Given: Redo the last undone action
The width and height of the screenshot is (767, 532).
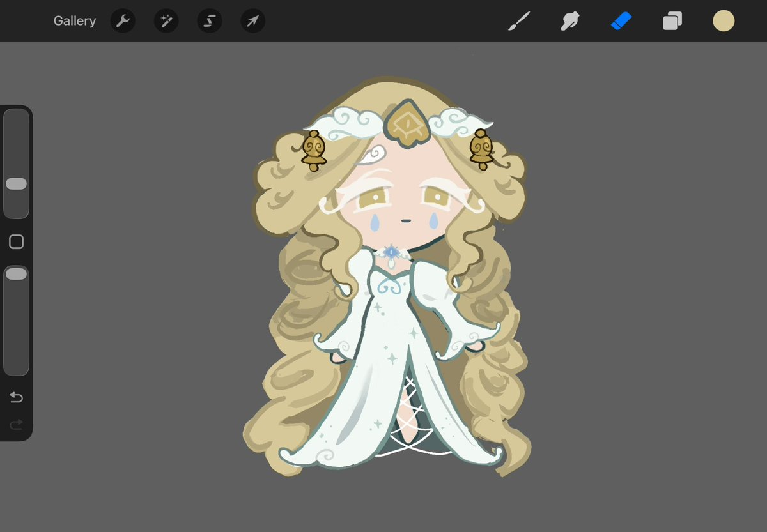Looking at the screenshot, I should click(16, 424).
